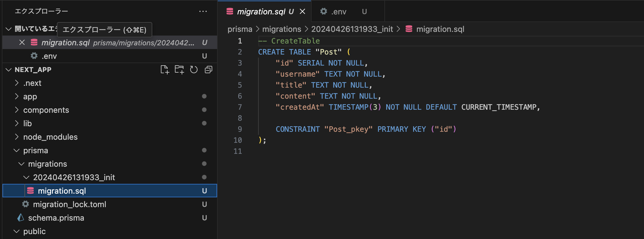Expand the components folder

(x=17, y=110)
